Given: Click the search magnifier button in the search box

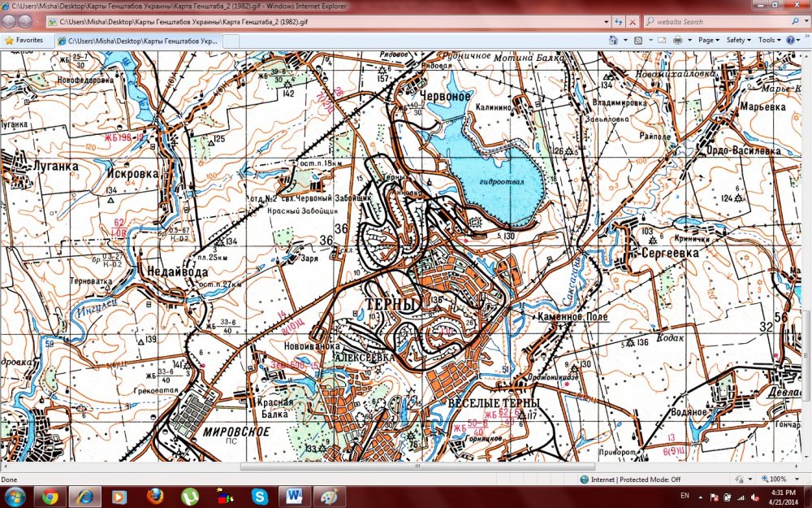Looking at the screenshot, I should (x=795, y=22).
